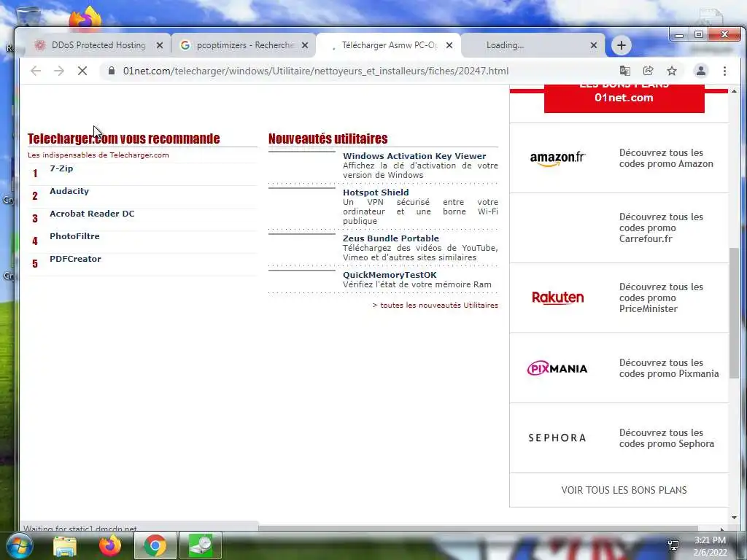Click the scrollbar up arrow
The image size is (747, 560).
tap(734, 90)
